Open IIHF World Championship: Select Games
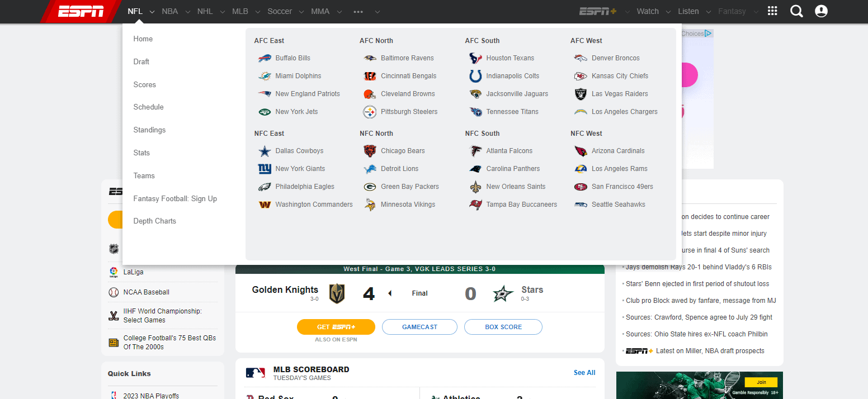This screenshot has height=399, width=868. pos(163,316)
